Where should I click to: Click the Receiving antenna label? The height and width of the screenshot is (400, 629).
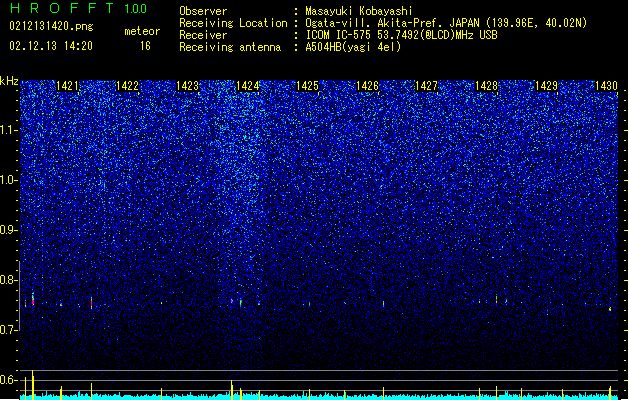tap(230, 47)
